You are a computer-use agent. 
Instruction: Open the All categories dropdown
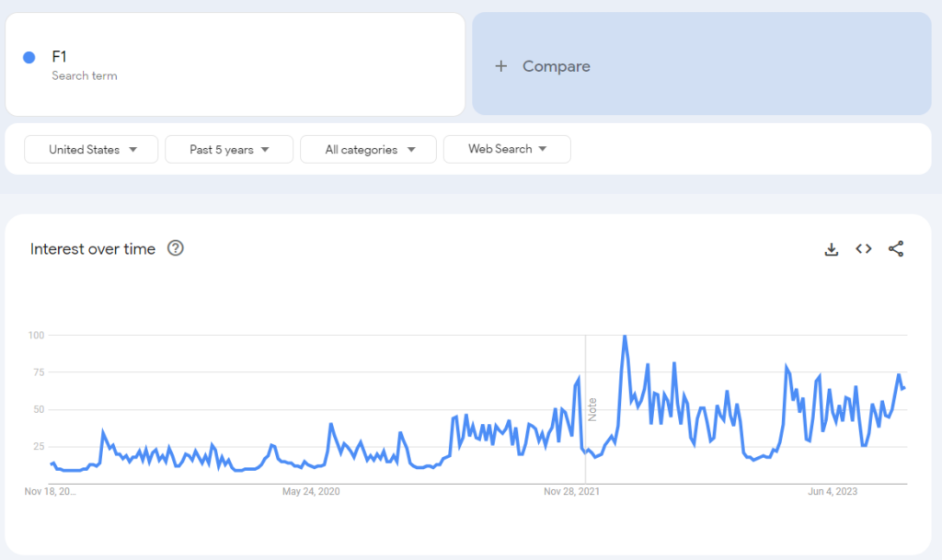368,150
